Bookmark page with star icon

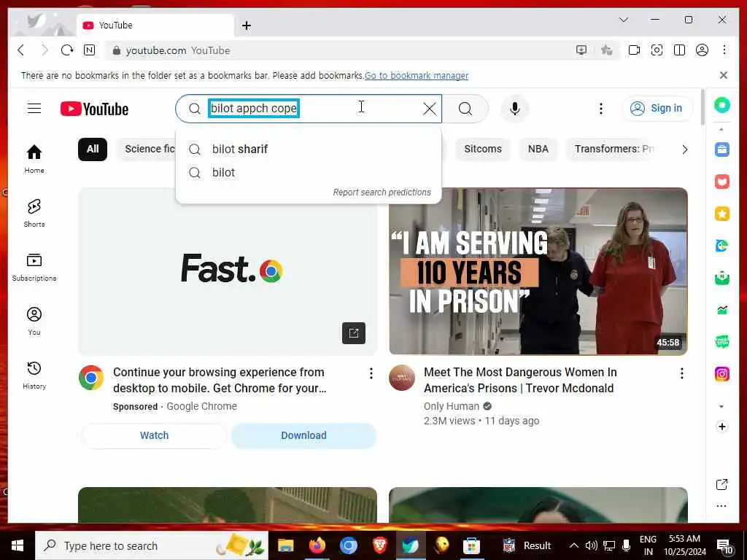tap(606, 50)
